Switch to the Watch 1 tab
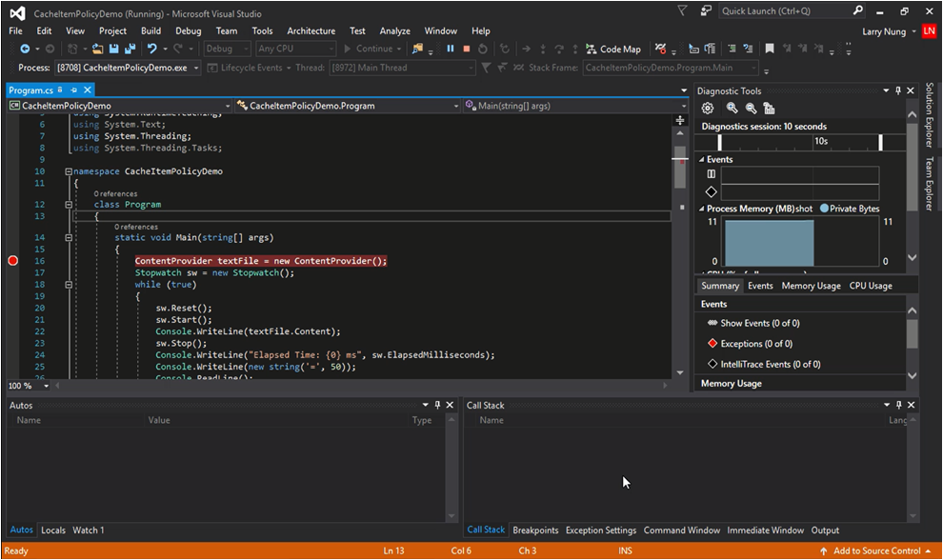Image resolution: width=943 pixels, height=560 pixels. coord(89,530)
